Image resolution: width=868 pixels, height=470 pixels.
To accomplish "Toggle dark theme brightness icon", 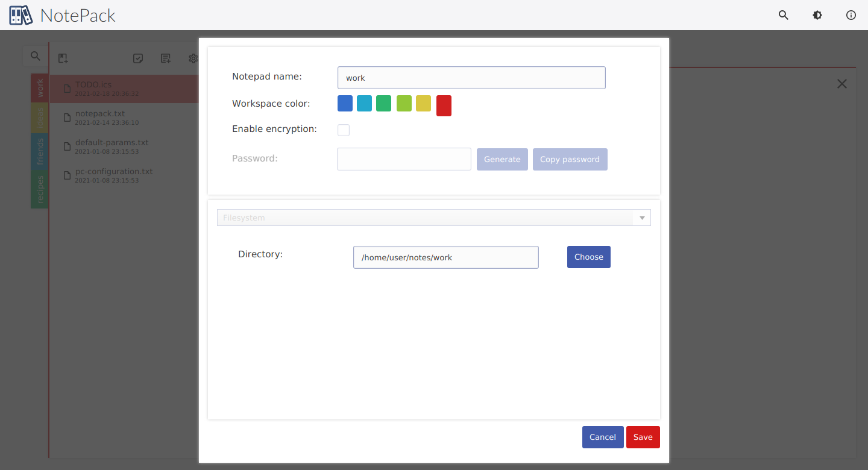I will (x=817, y=15).
